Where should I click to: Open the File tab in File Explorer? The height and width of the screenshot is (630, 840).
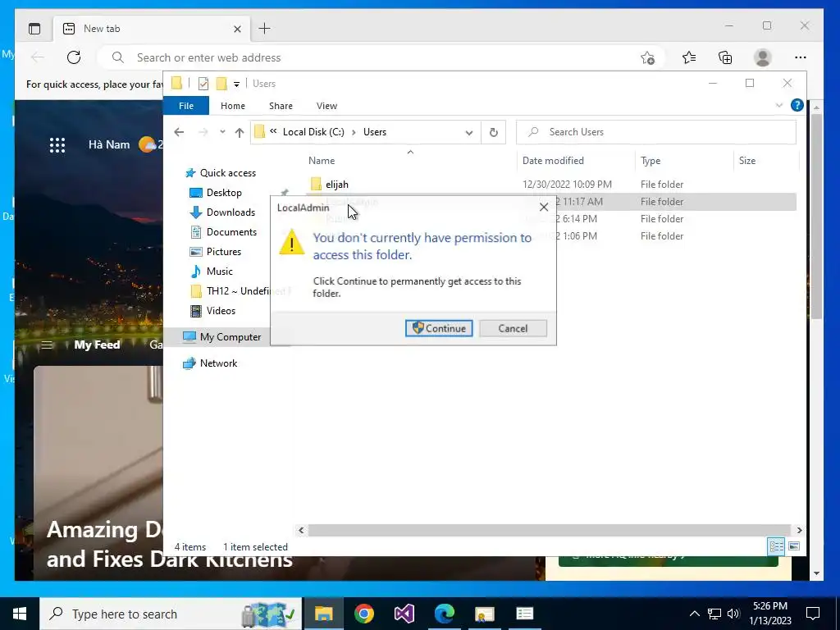186,106
